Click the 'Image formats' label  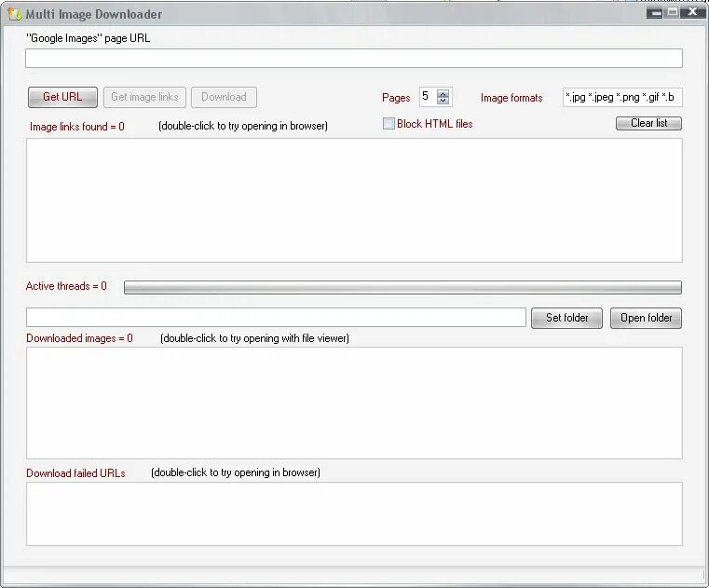tap(511, 98)
